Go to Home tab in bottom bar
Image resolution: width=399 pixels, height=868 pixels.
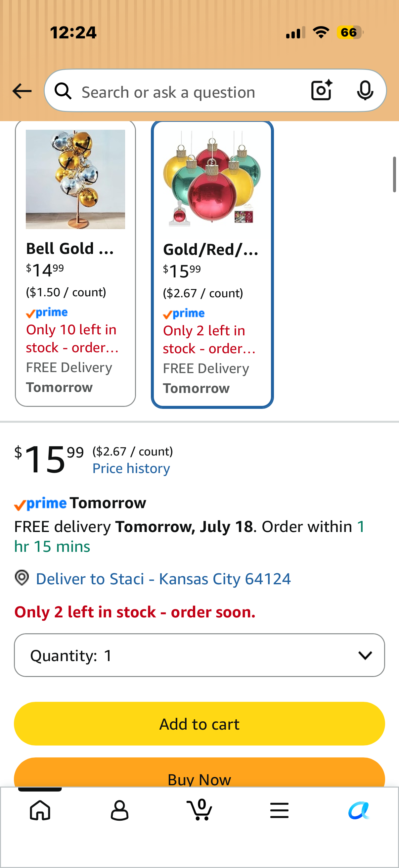coord(40,810)
